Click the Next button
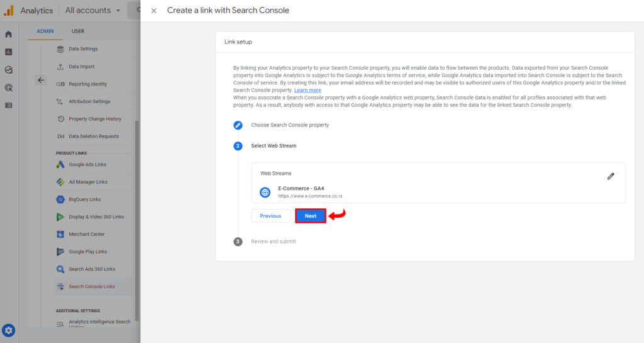This screenshot has height=343, width=644. click(311, 216)
